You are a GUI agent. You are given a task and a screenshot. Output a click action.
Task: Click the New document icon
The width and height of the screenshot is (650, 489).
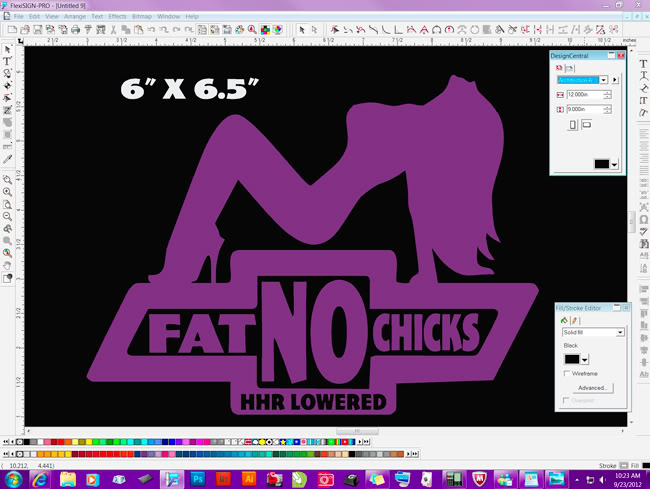[12, 29]
